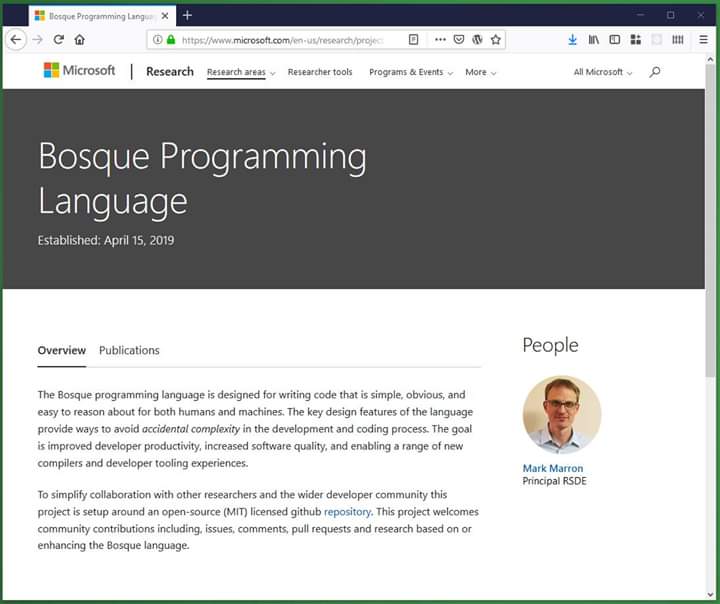
Task: Open the github repository link
Action: point(347,512)
